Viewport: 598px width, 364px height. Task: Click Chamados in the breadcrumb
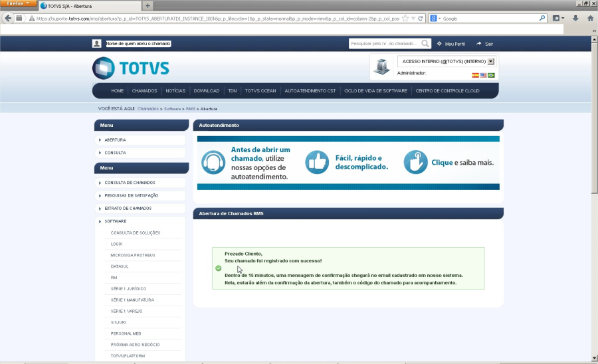148,109
